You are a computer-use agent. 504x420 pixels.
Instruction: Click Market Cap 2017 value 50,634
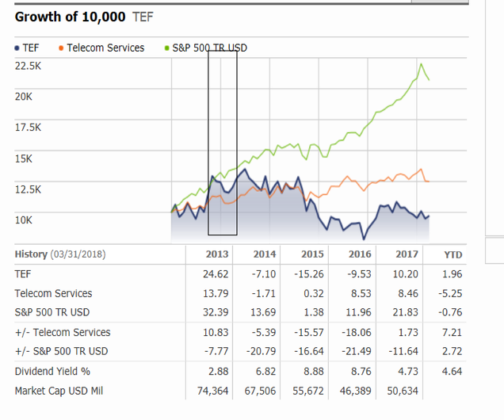pos(403,391)
